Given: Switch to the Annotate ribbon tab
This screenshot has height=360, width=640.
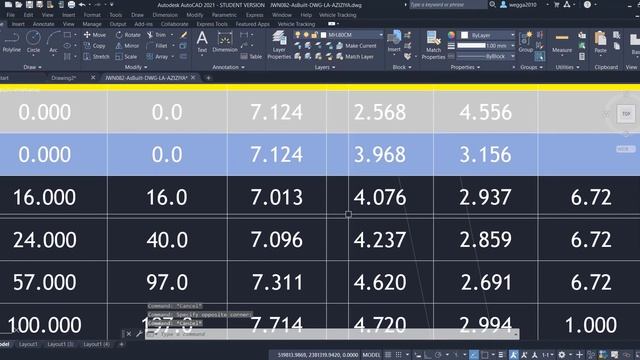Looking at the screenshot, I should 43,24.
